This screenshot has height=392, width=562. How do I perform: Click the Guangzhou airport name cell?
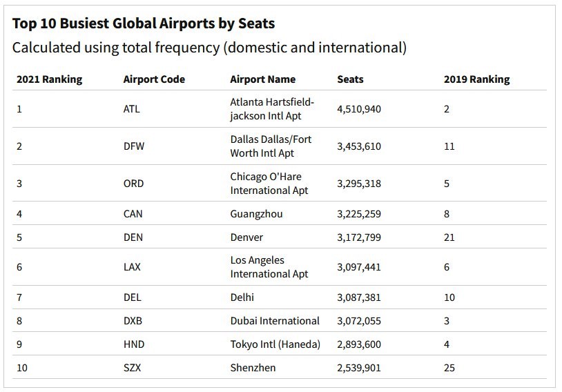coord(256,214)
